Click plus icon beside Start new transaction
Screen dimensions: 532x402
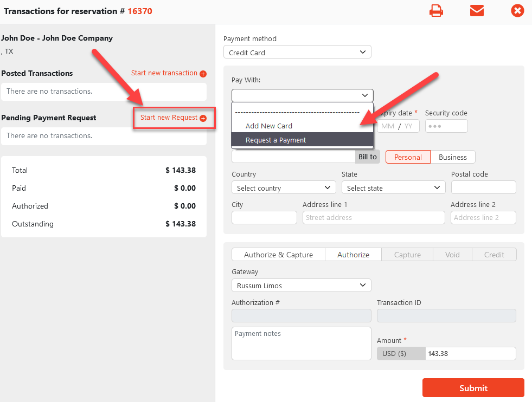[203, 74]
